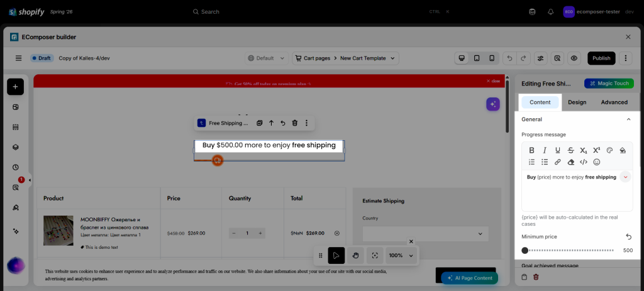The height and width of the screenshot is (291, 644).
Task: Switch to the Design tab
Action: tap(577, 102)
